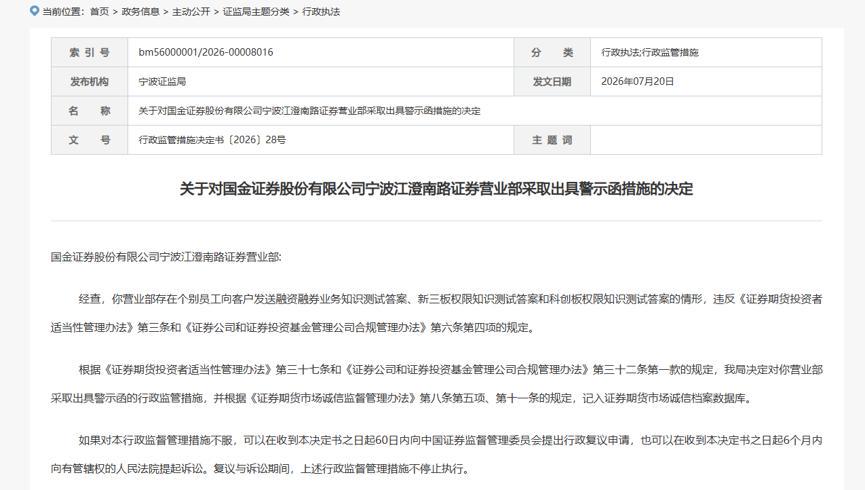Image resolution: width=865 pixels, height=490 pixels.
Task: Select the publisher value 宁波证监局
Action: tap(162, 82)
